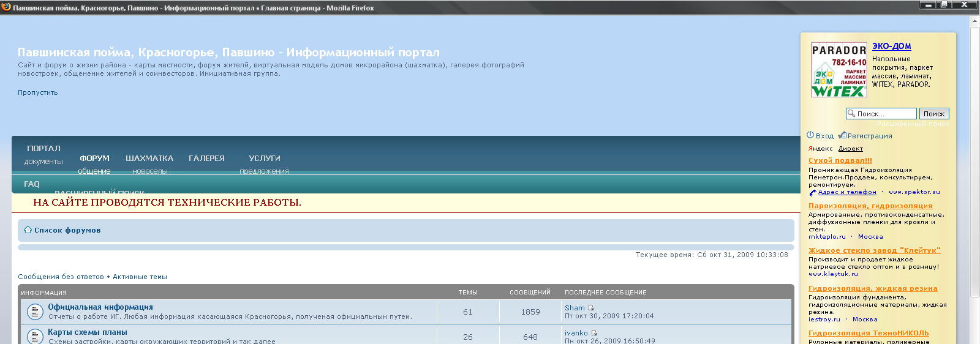This screenshot has width=980, height=344.
Task: Click the registration icon beside Регистрация
Action: [x=842, y=135]
